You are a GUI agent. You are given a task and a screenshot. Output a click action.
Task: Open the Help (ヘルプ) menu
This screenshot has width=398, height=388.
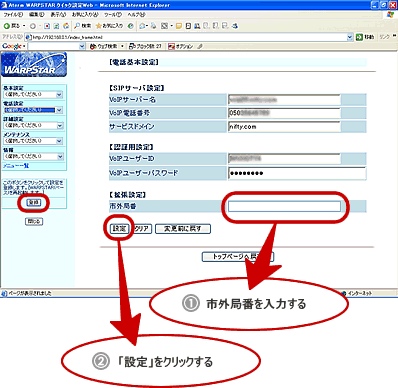tap(137, 15)
